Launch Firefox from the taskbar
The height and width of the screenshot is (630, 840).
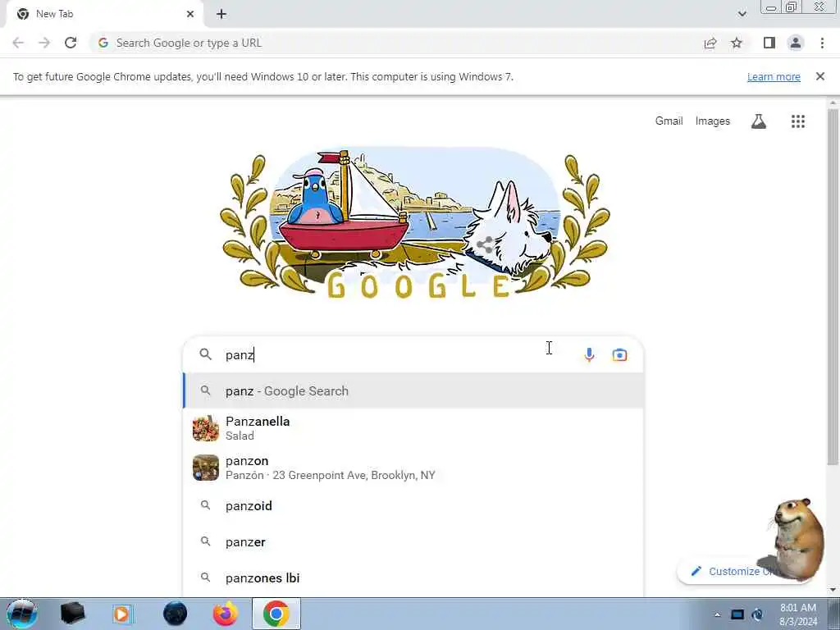click(x=226, y=614)
